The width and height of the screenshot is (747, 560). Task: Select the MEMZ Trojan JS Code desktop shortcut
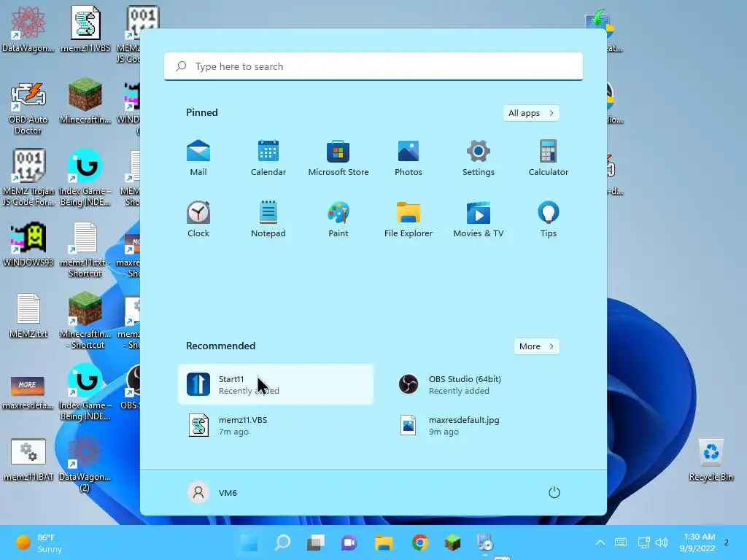click(x=28, y=178)
